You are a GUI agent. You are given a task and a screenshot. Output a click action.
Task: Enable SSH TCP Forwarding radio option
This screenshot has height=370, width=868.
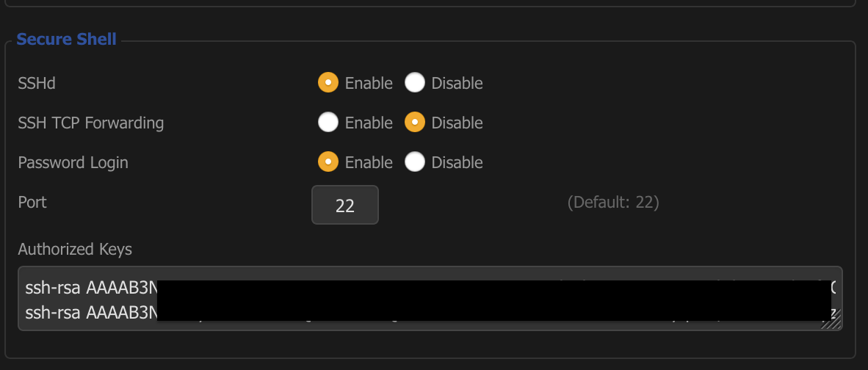(x=328, y=123)
